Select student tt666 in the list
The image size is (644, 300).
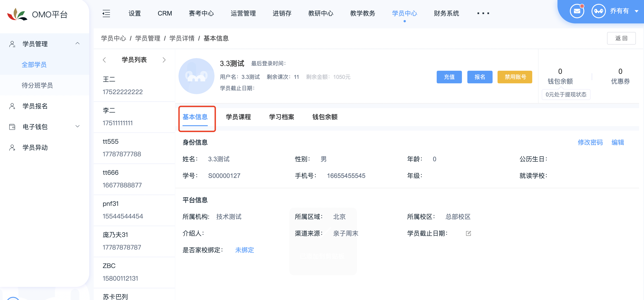[134, 179]
